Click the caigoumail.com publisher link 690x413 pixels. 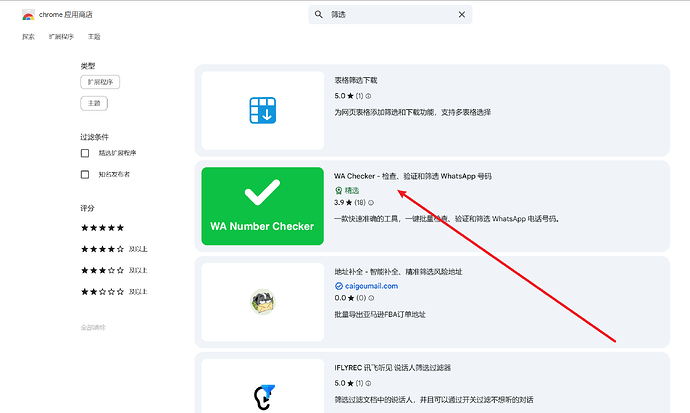pyautogui.click(x=371, y=286)
